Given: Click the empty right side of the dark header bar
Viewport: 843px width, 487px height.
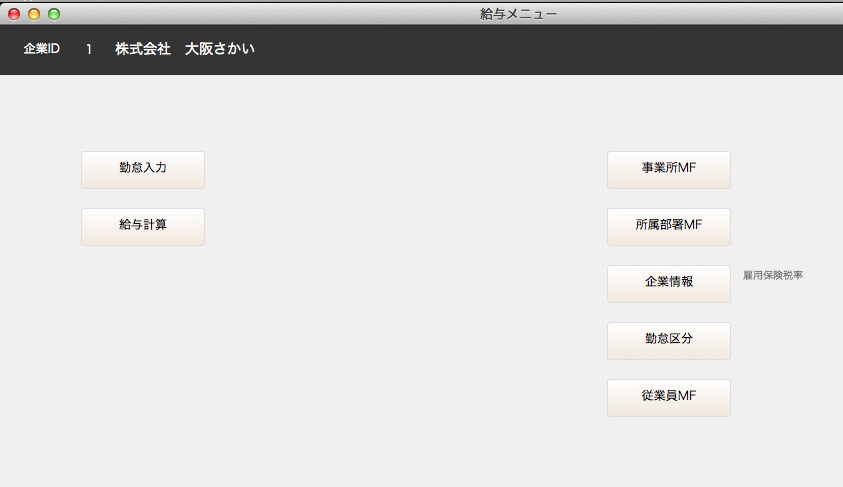Looking at the screenshot, I should pos(600,49).
